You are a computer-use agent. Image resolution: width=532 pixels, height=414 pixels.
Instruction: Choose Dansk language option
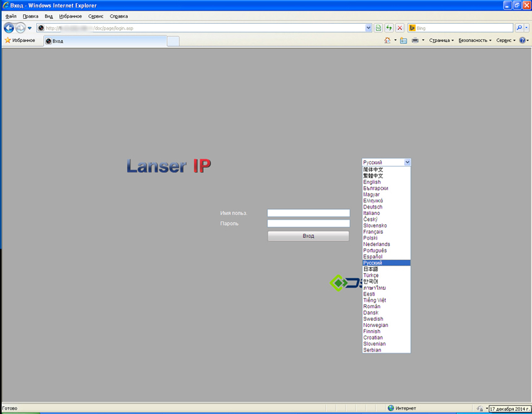[386, 313]
